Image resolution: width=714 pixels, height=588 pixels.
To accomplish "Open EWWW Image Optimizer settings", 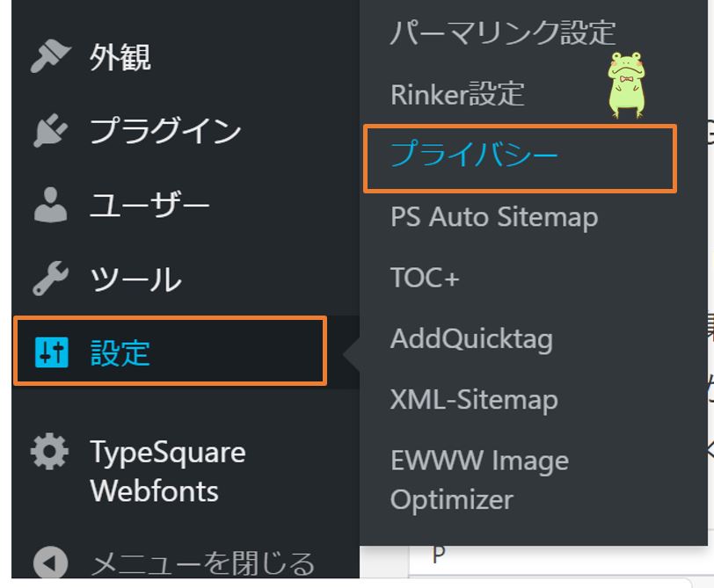I will point(479,478).
